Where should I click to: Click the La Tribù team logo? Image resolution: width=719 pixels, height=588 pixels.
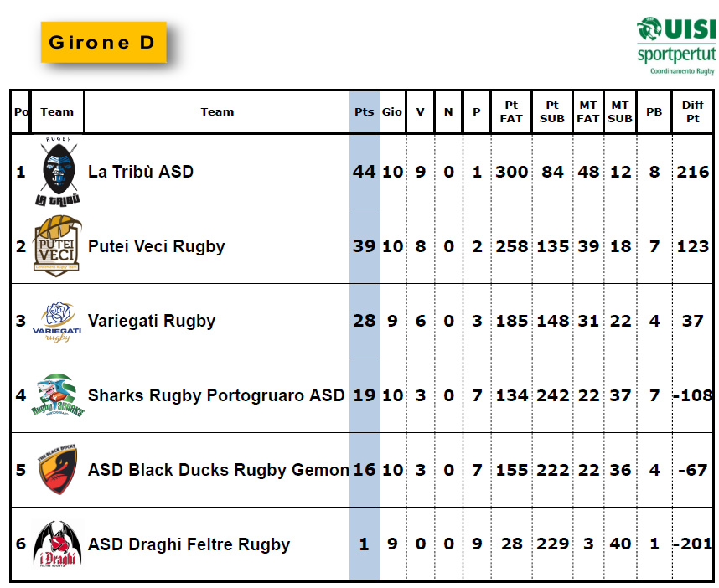[x=58, y=171]
